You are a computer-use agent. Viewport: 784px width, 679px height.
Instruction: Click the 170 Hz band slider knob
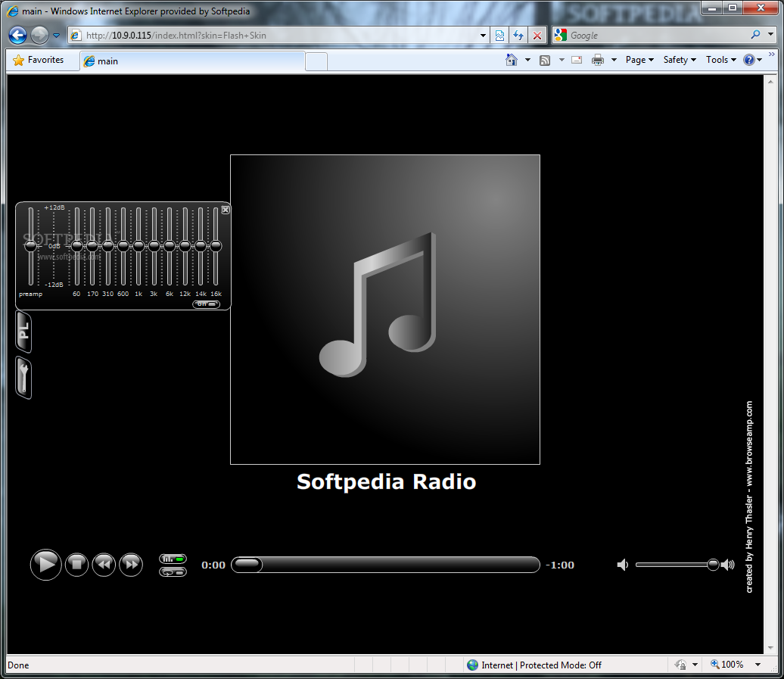92,245
